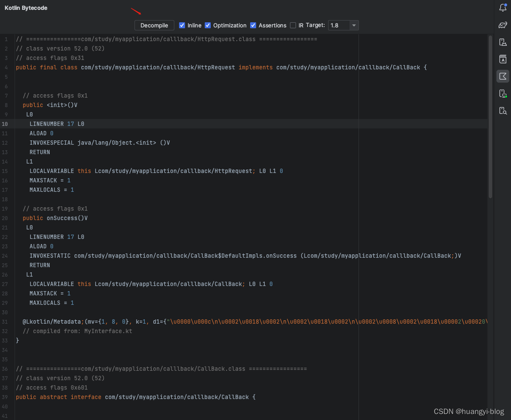Screen dimensions: 511x420
Task: Click the Kotlin Bytecode panel title
Action: coord(26,8)
